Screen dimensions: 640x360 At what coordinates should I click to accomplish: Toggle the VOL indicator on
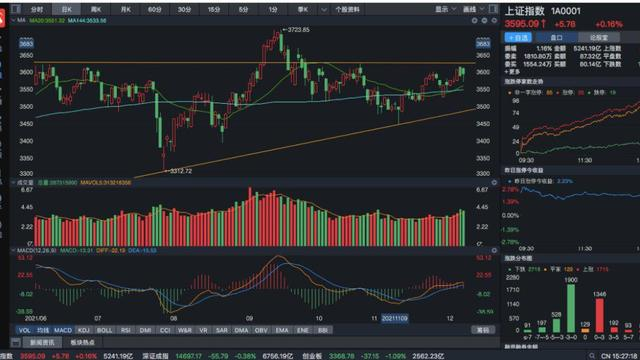pos(24,330)
